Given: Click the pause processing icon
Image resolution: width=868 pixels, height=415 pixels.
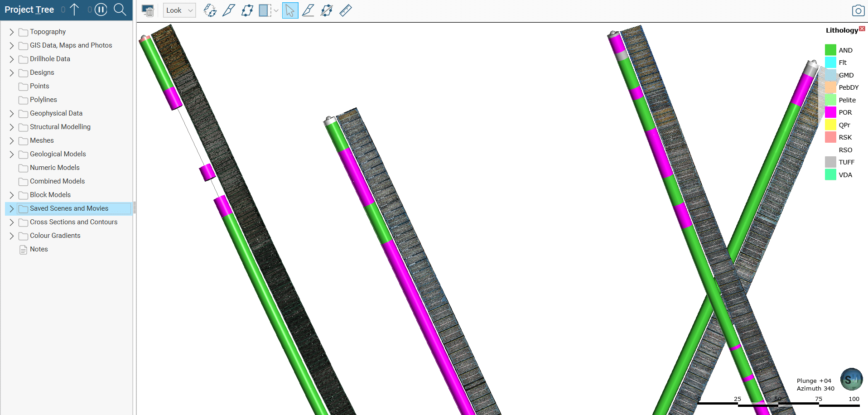Looking at the screenshot, I should (101, 10).
